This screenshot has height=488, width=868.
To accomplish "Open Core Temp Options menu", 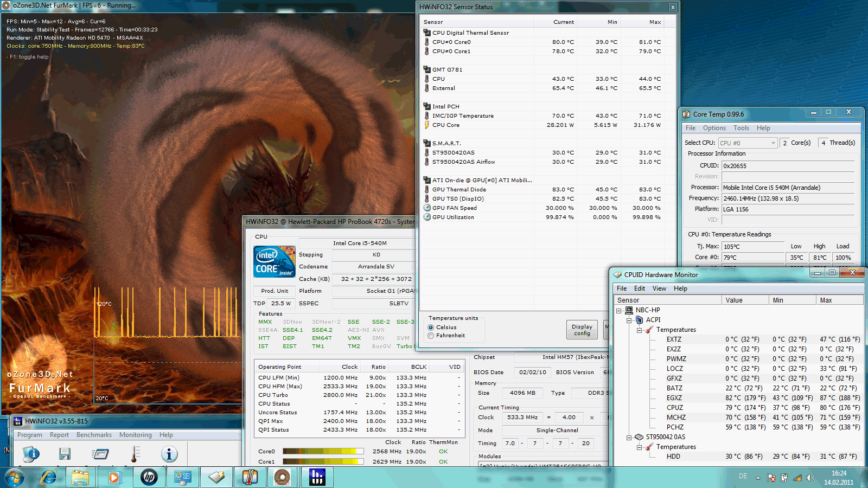I will tap(714, 128).
